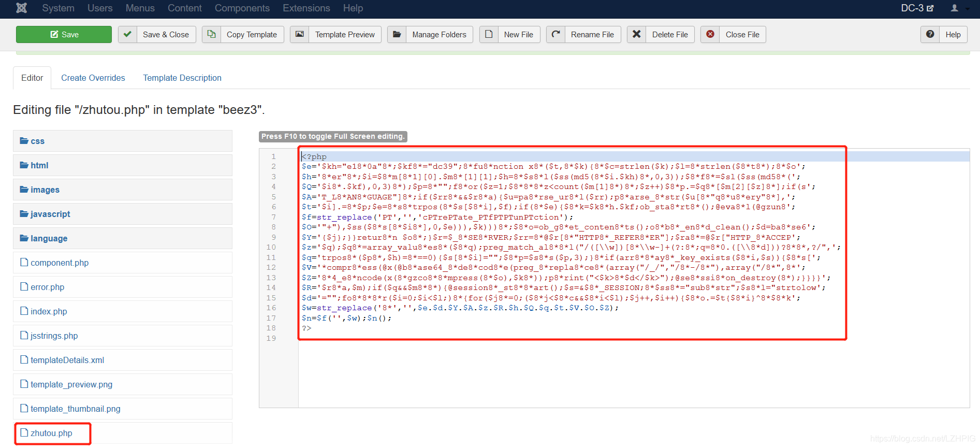Open error.php file
This screenshot has width=980, height=448.
(123, 287)
